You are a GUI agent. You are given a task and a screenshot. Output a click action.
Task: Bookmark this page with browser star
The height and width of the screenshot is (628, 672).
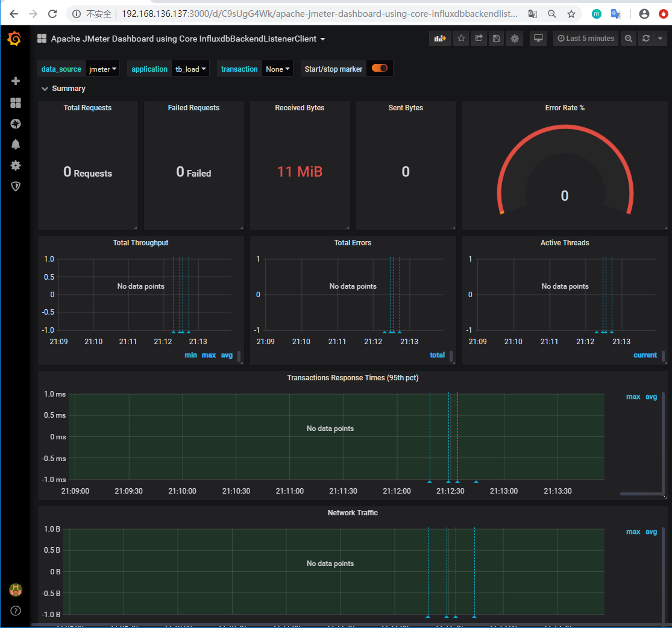tap(571, 14)
